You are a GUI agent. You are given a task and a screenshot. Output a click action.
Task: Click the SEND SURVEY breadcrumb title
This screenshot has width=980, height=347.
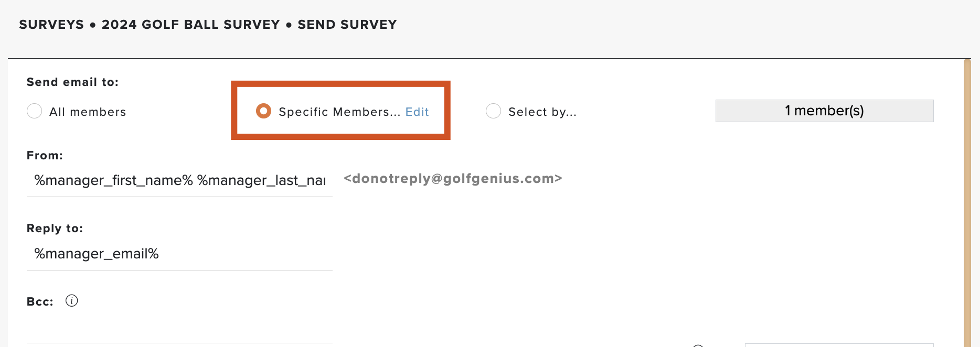(347, 25)
